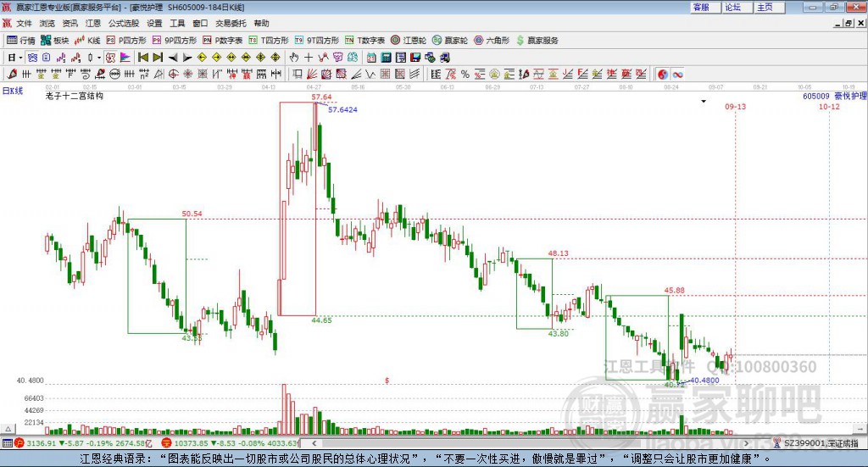Click the 论坛 forum button
Screen dimensions: 868x467
737,7
